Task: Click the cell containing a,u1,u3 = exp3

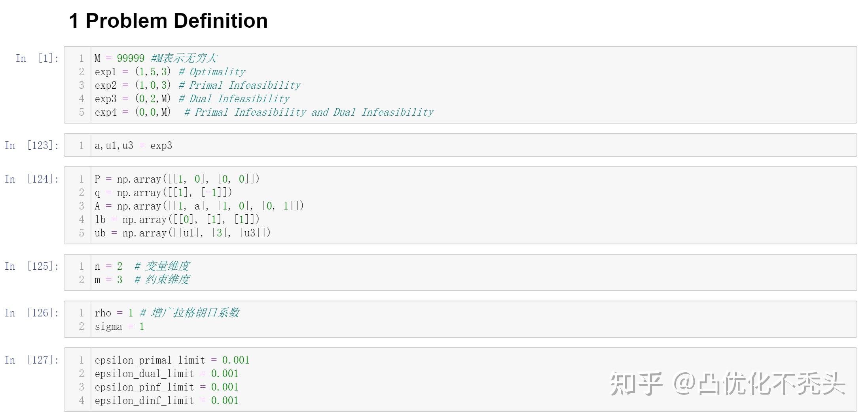Action: click(x=133, y=145)
